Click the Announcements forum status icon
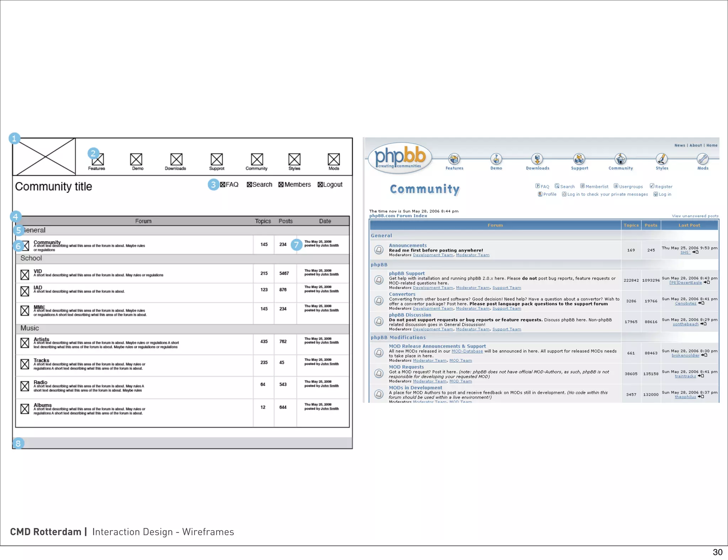The height and width of the screenshot is (560, 728). point(379,250)
